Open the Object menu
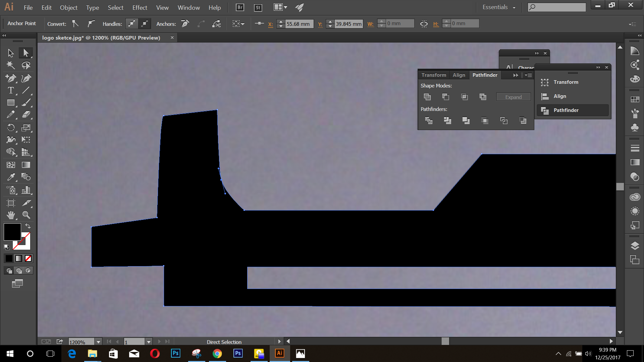 tap(69, 7)
